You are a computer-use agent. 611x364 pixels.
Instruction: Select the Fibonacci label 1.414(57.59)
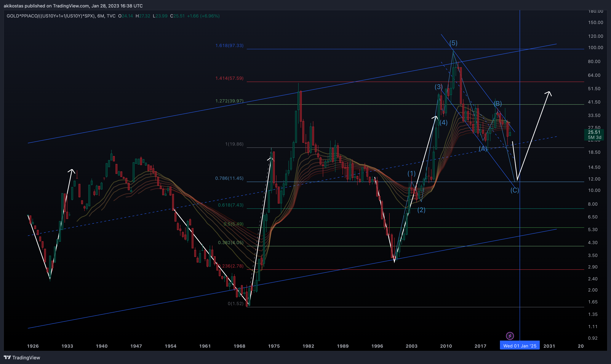229,78
